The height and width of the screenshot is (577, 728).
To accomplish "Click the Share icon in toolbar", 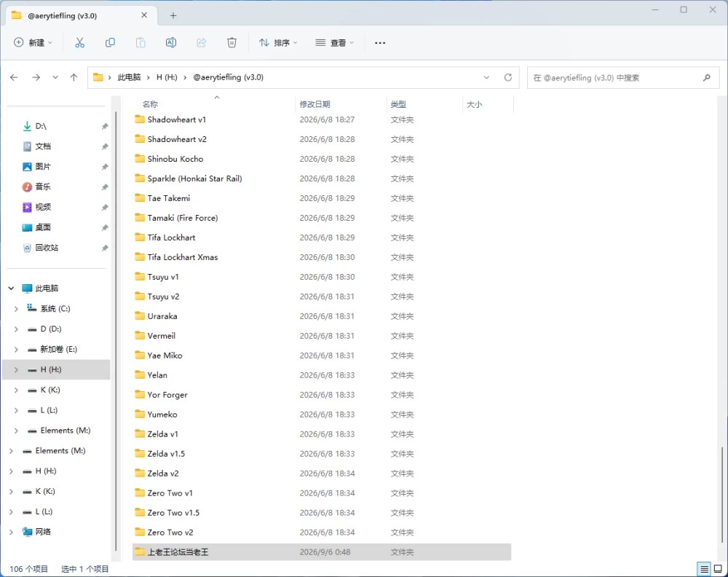I will tap(202, 43).
